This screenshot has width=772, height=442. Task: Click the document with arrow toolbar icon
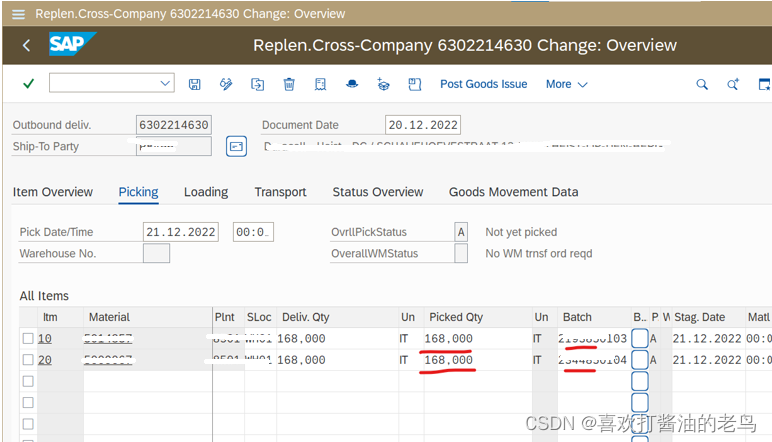tap(257, 84)
